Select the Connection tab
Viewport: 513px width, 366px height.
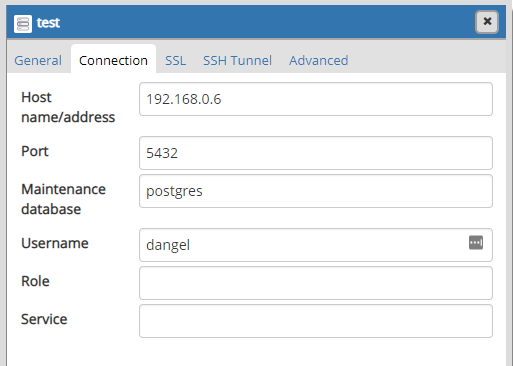(x=113, y=60)
